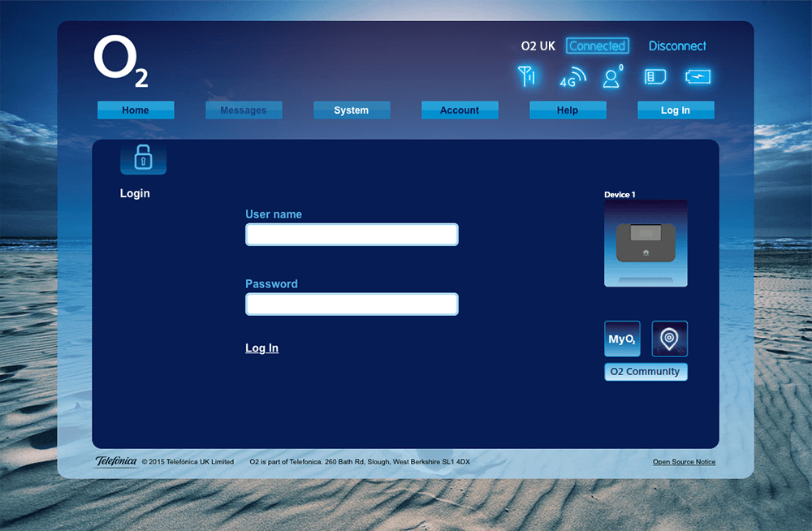Open the Account menu

(460, 110)
